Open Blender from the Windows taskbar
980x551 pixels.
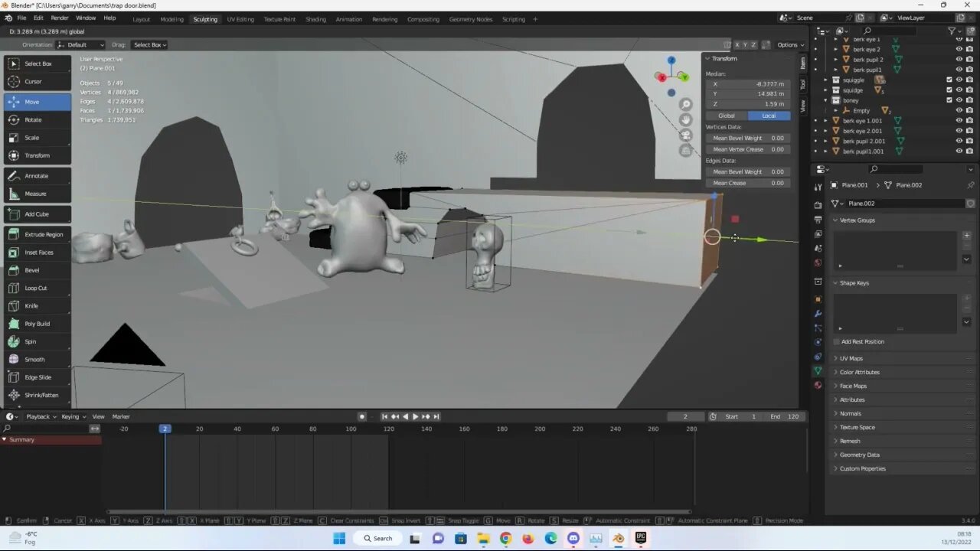click(x=619, y=538)
